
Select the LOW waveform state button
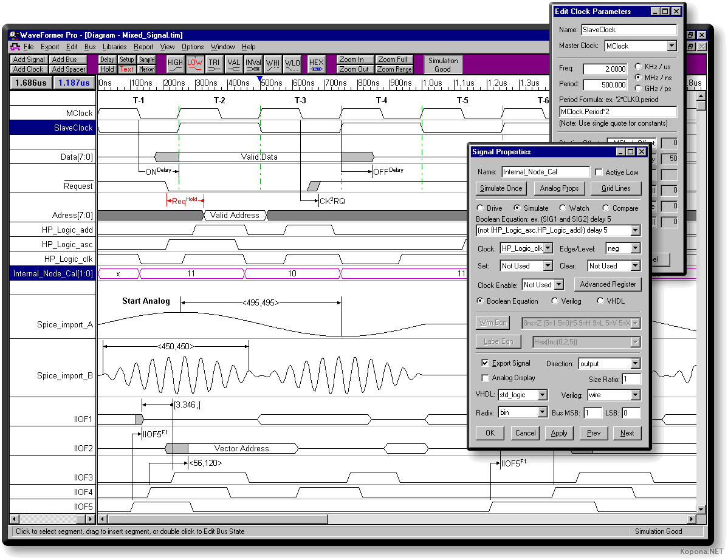pyautogui.click(x=194, y=64)
